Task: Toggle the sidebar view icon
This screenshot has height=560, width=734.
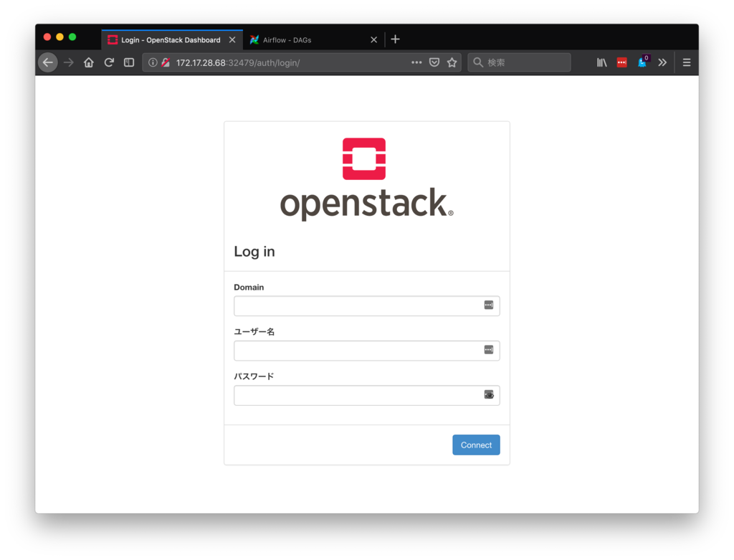Action: (129, 62)
